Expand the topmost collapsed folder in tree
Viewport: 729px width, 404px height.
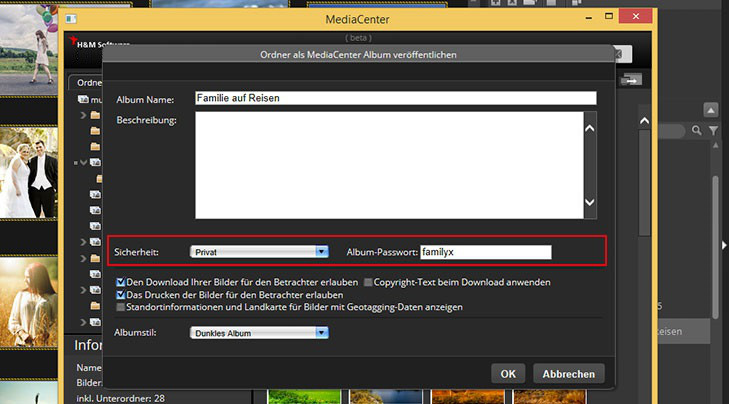point(83,116)
